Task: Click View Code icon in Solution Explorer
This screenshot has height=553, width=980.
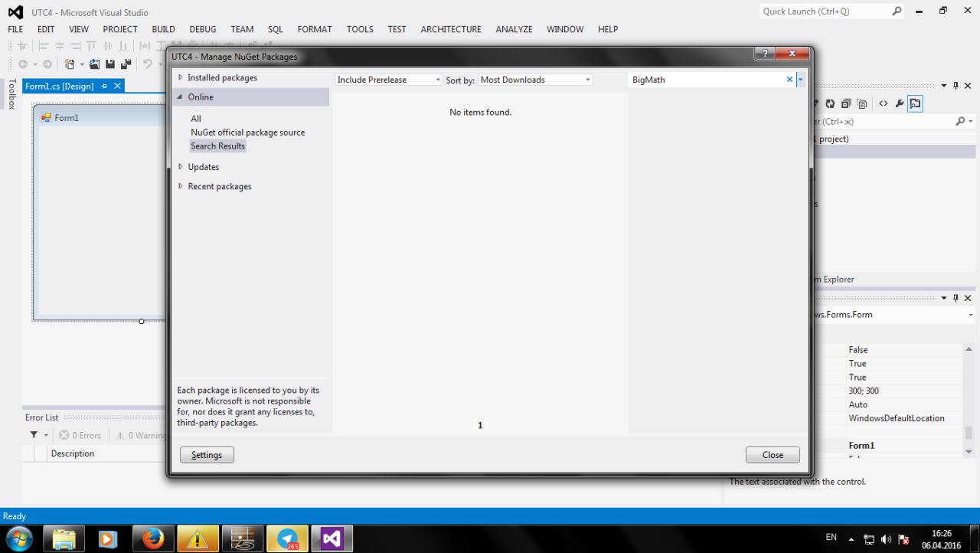Action: pyautogui.click(x=882, y=104)
